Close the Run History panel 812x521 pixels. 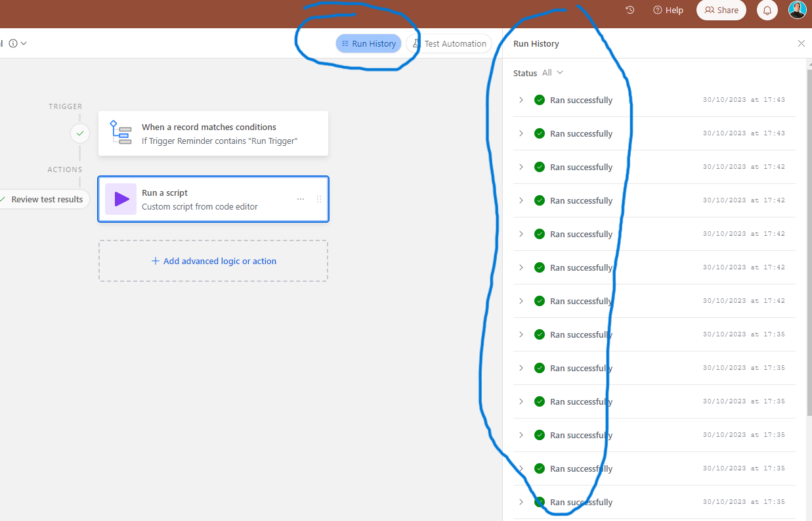(801, 43)
